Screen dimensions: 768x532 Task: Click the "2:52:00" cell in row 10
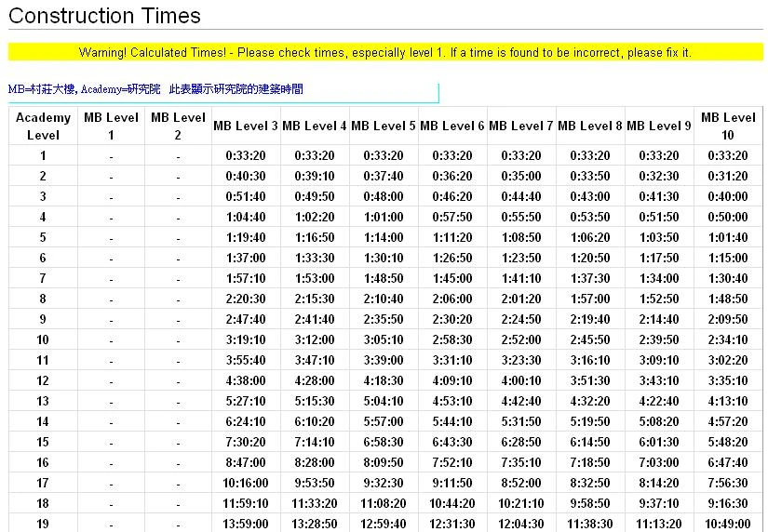[x=521, y=339]
